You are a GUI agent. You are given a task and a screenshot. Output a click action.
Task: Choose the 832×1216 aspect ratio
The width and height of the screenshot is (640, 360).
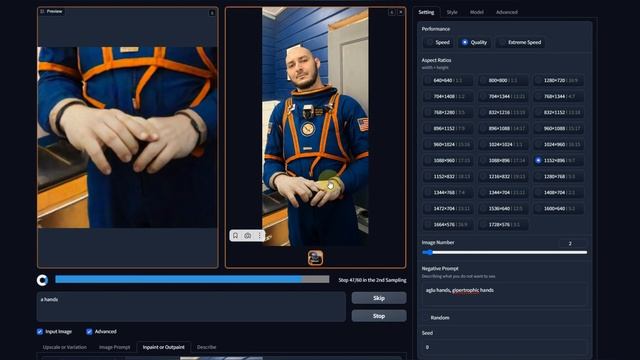pos(503,112)
